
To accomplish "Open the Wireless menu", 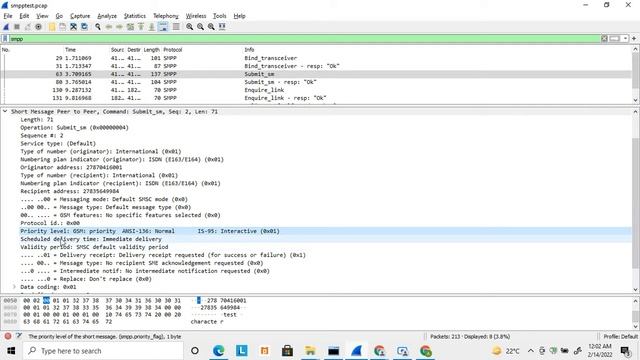I will (x=196, y=16).
